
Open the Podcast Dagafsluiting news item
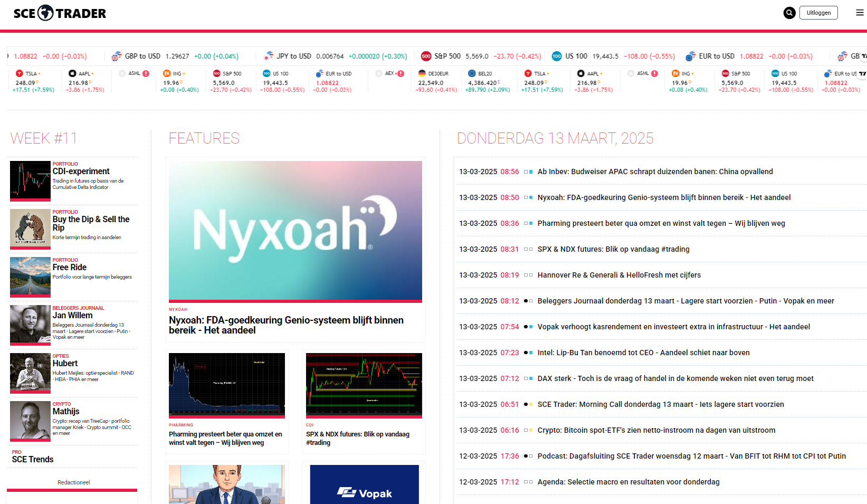click(x=692, y=456)
